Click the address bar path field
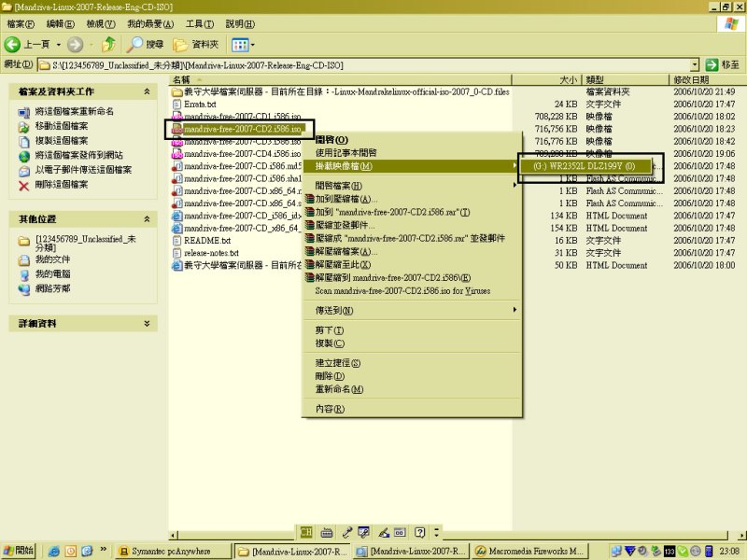 click(x=364, y=65)
